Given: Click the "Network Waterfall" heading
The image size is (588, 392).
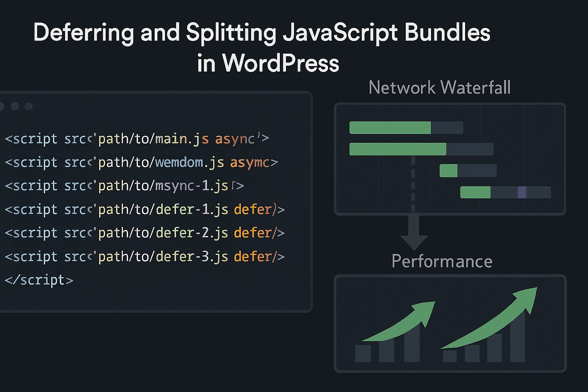Looking at the screenshot, I should pyautogui.click(x=439, y=88).
